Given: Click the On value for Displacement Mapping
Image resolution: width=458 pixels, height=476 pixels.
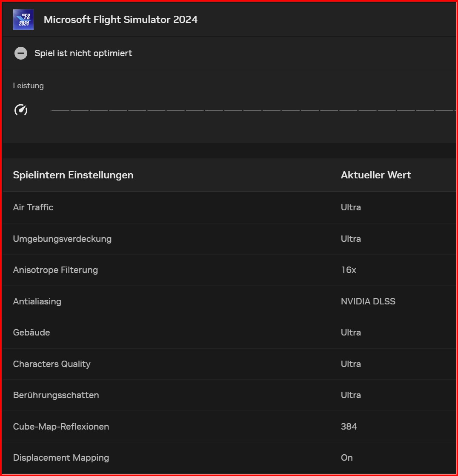Looking at the screenshot, I should [x=346, y=458].
